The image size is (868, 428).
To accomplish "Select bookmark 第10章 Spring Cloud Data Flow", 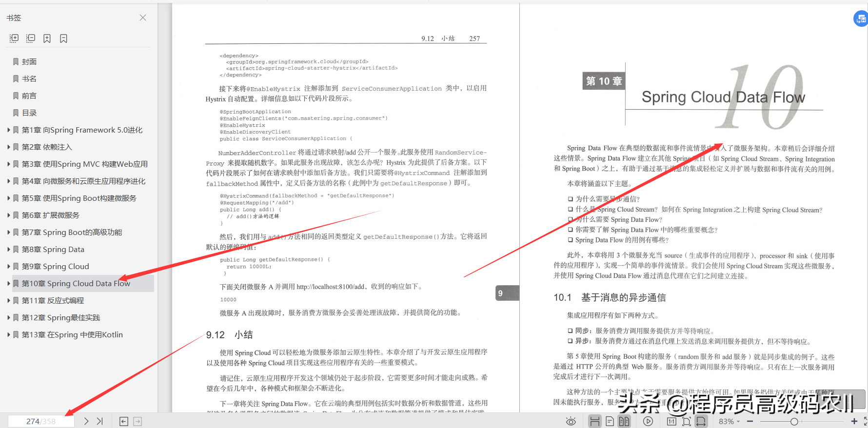I will click(x=76, y=283).
